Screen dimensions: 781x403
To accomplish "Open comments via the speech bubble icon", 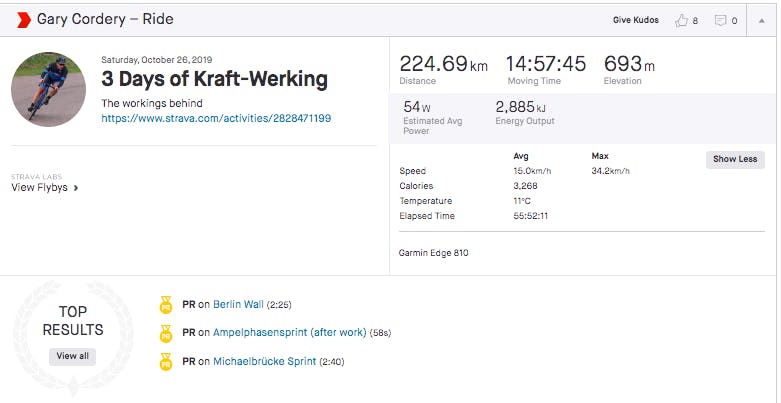I will coord(719,20).
